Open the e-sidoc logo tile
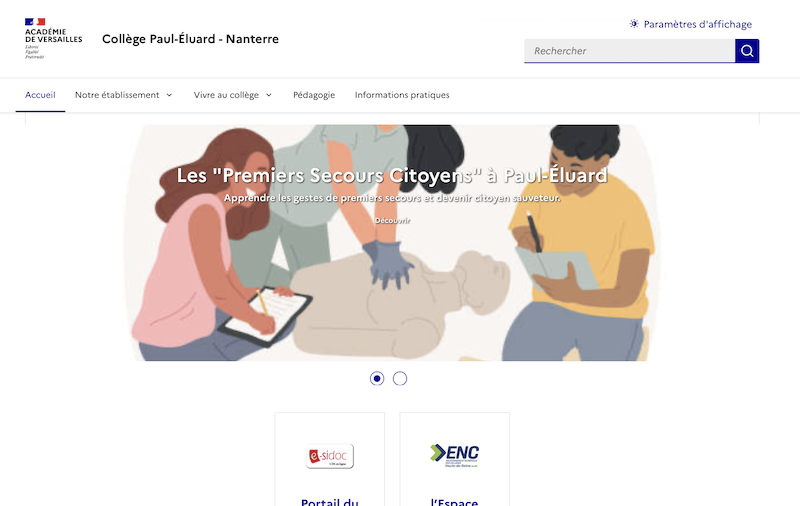The width and height of the screenshot is (800, 506). (x=330, y=456)
